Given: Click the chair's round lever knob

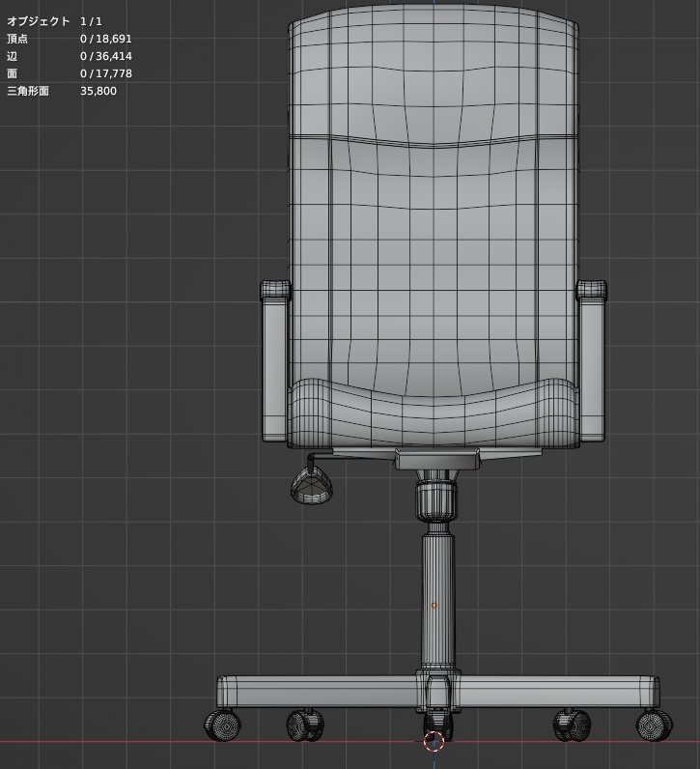Looking at the screenshot, I should point(312,487).
